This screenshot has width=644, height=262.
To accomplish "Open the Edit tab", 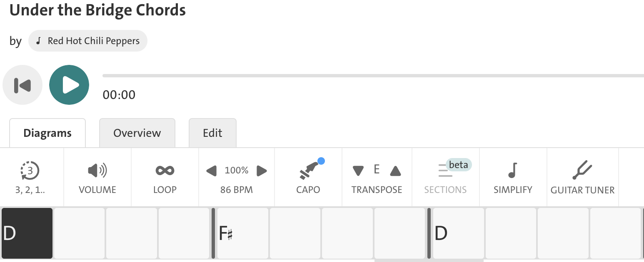I will click(212, 133).
